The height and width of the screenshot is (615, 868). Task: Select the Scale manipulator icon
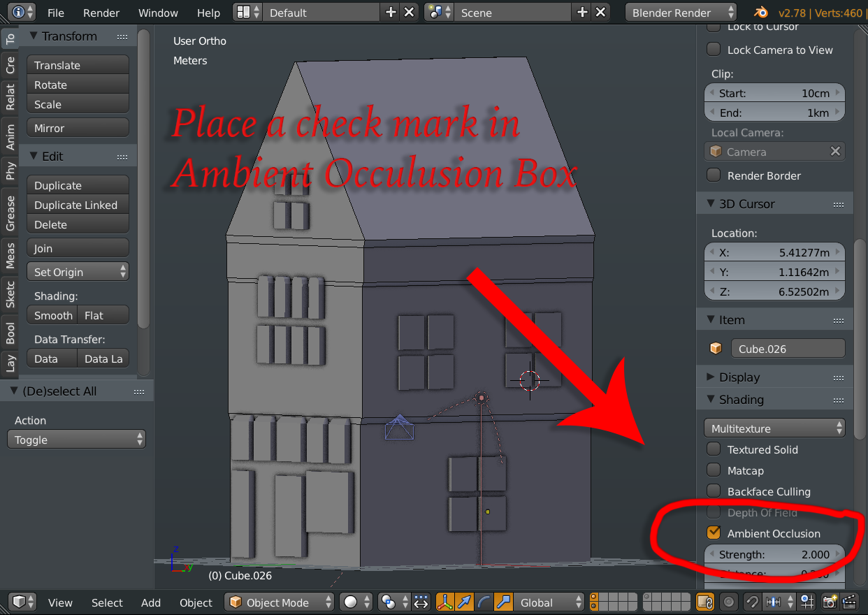pos(503,602)
